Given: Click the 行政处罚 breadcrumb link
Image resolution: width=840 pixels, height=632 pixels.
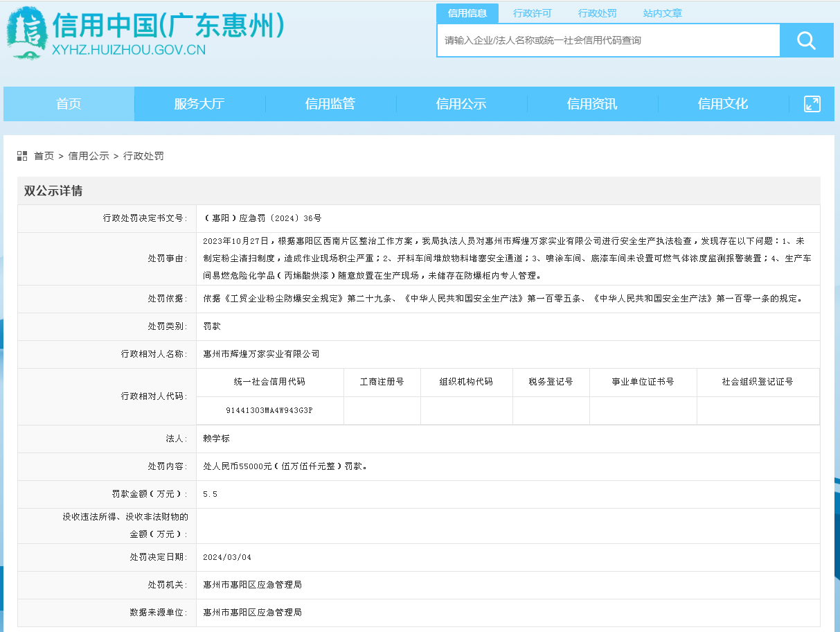Looking at the screenshot, I should click(x=143, y=156).
